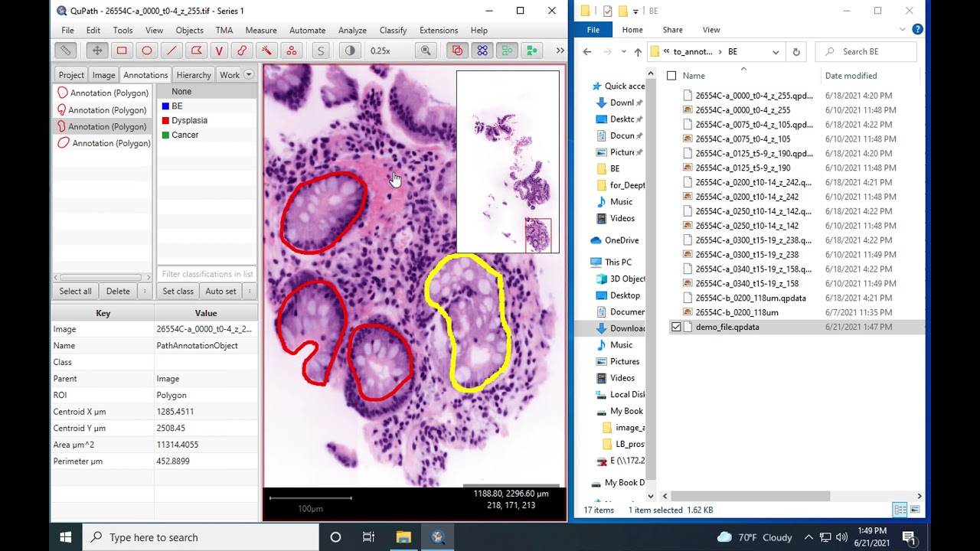
Task: Open File Explorer from the taskbar
Action: pyautogui.click(x=403, y=537)
